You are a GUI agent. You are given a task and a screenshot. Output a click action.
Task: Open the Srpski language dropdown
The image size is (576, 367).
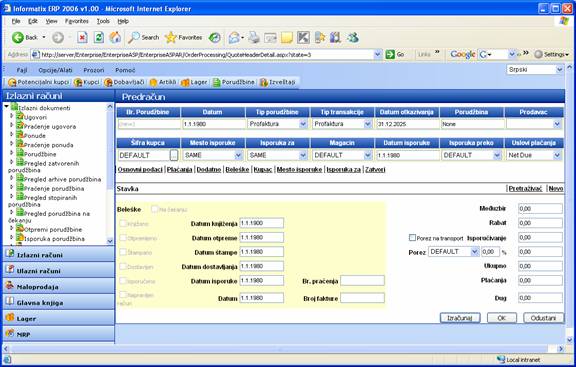coord(559,69)
